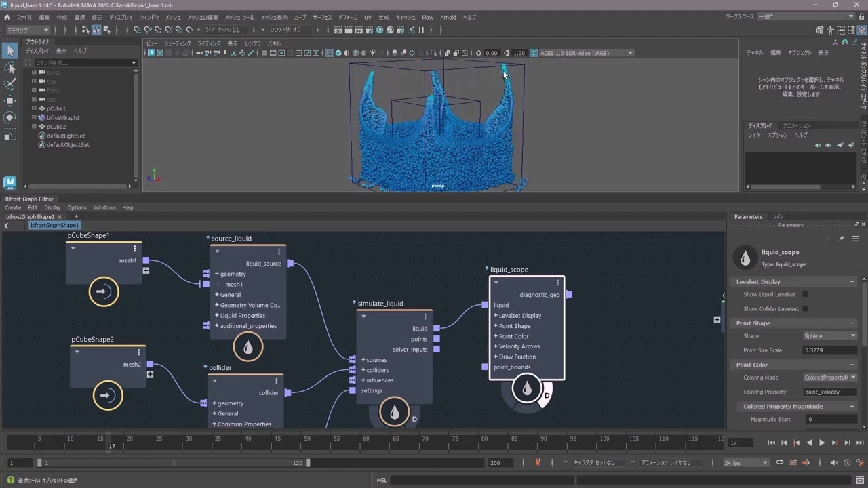
Task: Open the Shape dropdown showing Sphere
Action: point(829,336)
